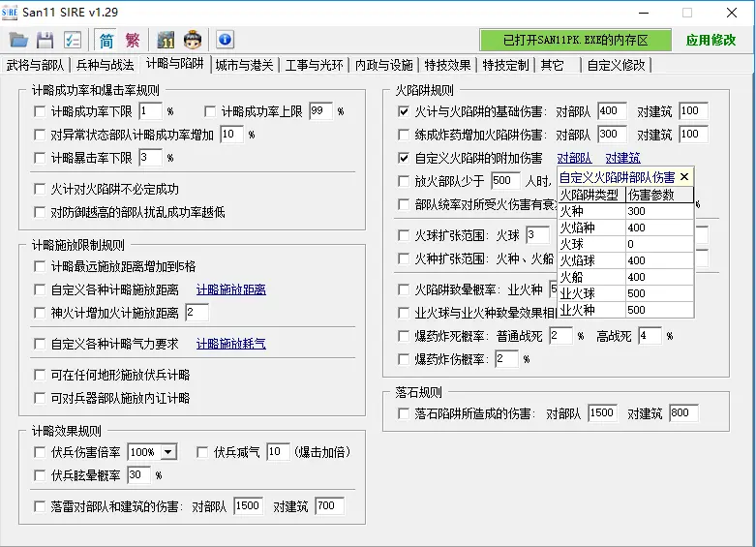Edit 落石 对建筑 800 field
This screenshot has width=756, height=547.
click(x=683, y=413)
